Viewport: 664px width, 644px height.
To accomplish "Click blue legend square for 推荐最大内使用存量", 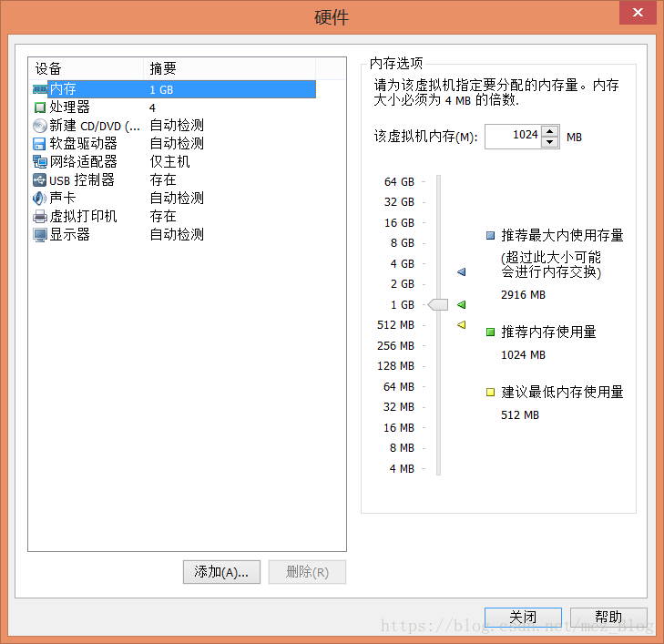I will click(490, 235).
